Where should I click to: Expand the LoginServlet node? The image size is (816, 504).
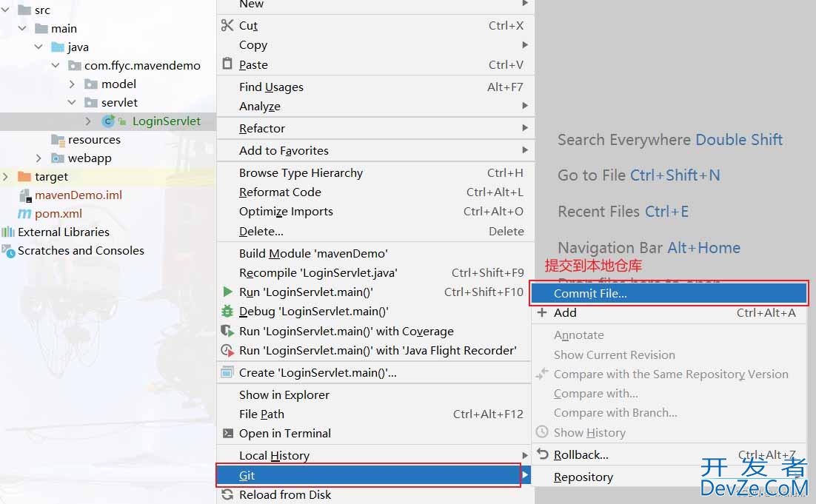click(x=88, y=121)
